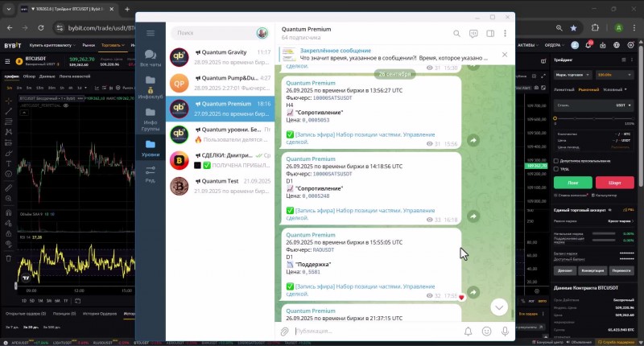Viewport: 644px width, 346px height.
Task: Toggle channel notifications bell in message bar
Action: pyautogui.click(x=468, y=332)
